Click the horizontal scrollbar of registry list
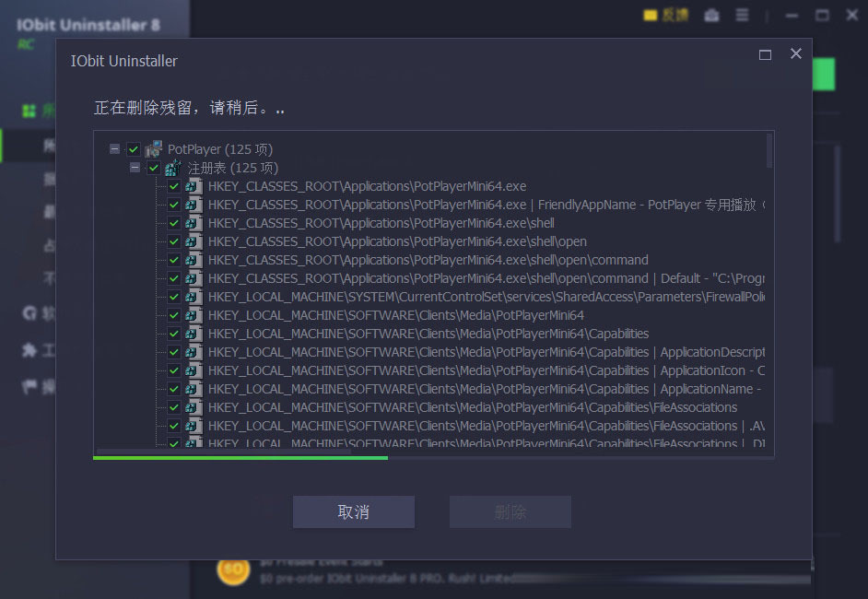Viewport: 868px width, 599px height. click(x=224, y=452)
